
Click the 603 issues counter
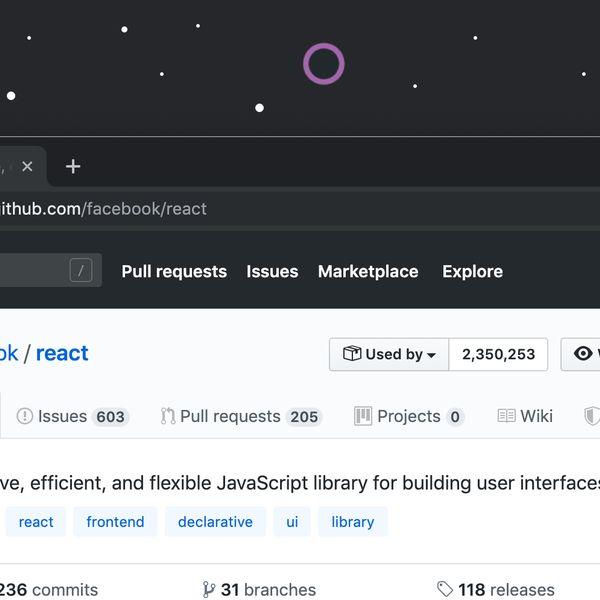pos(110,417)
